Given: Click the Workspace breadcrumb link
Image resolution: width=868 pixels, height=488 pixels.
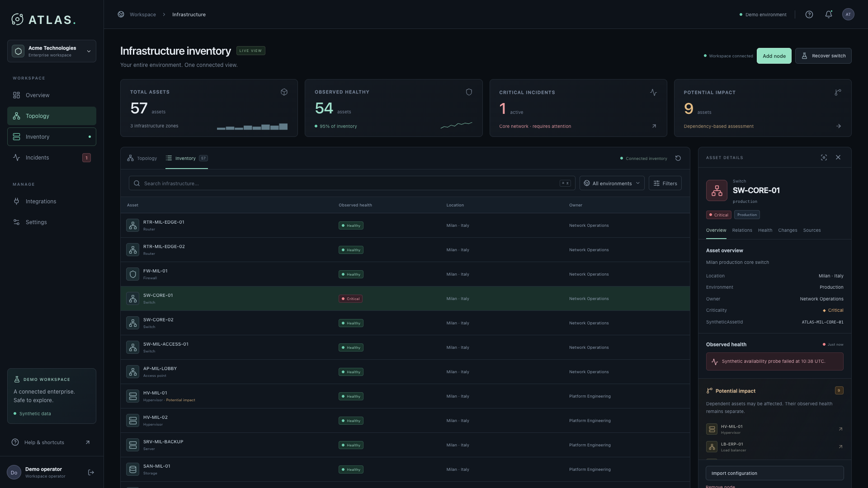Looking at the screenshot, I should 142,14.
